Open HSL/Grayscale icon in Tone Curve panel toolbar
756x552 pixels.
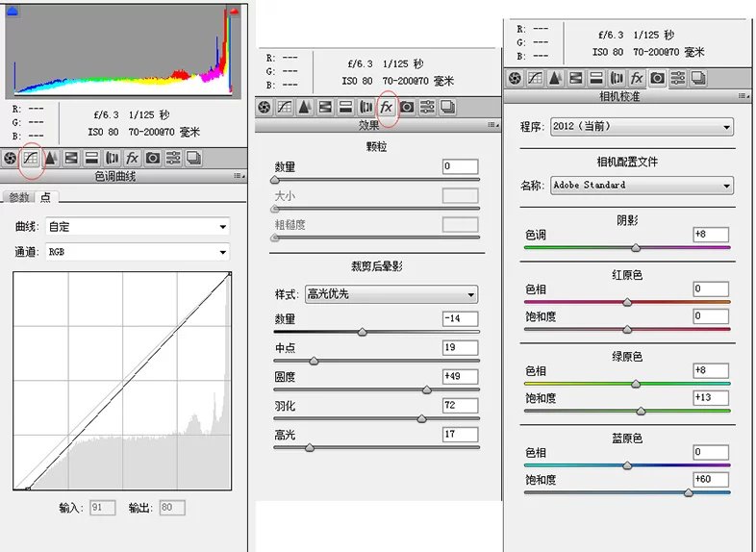click(71, 158)
